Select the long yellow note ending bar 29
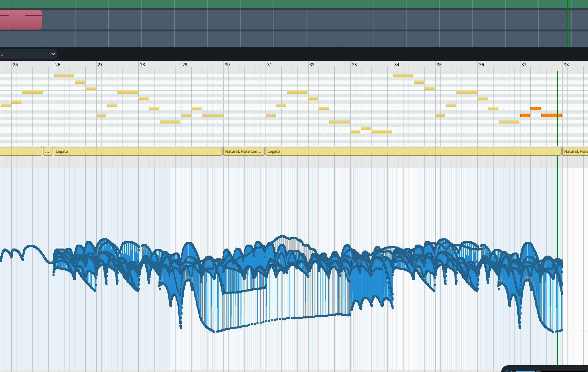The height and width of the screenshot is (372, 588). pos(212,115)
